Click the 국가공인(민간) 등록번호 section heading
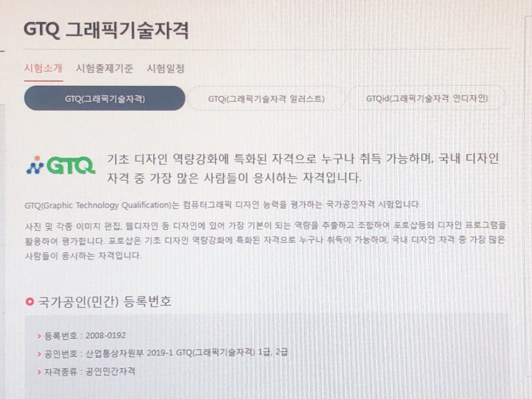The image size is (532, 399). pyautogui.click(x=104, y=301)
